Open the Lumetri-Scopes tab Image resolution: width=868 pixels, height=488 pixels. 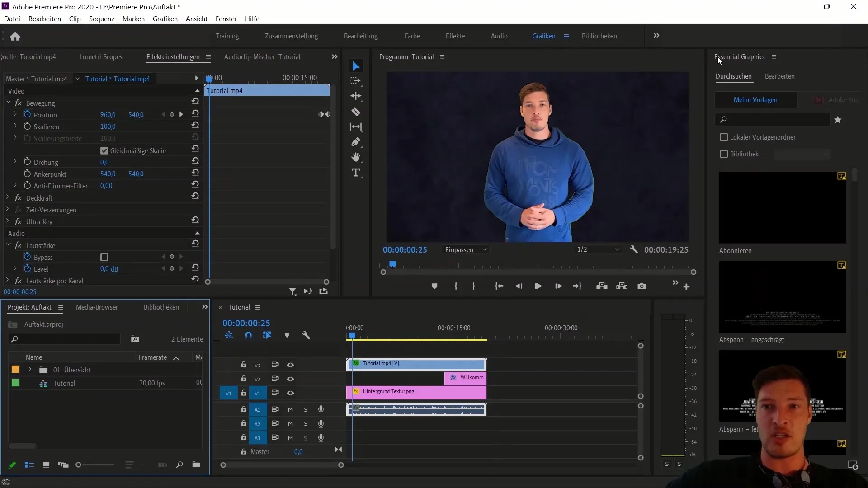[101, 56]
